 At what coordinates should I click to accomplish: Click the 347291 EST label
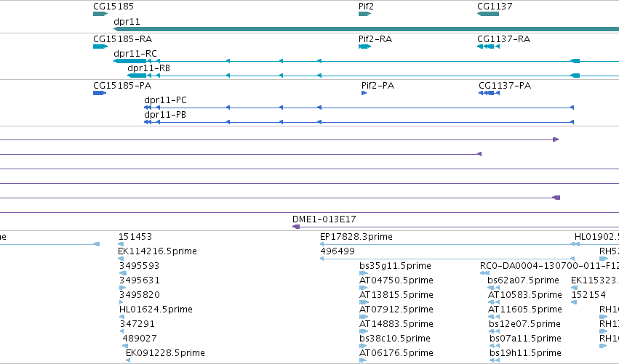(x=137, y=324)
